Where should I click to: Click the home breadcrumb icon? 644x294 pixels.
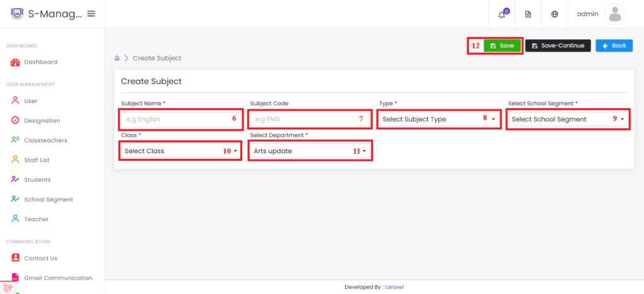(x=117, y=58)
